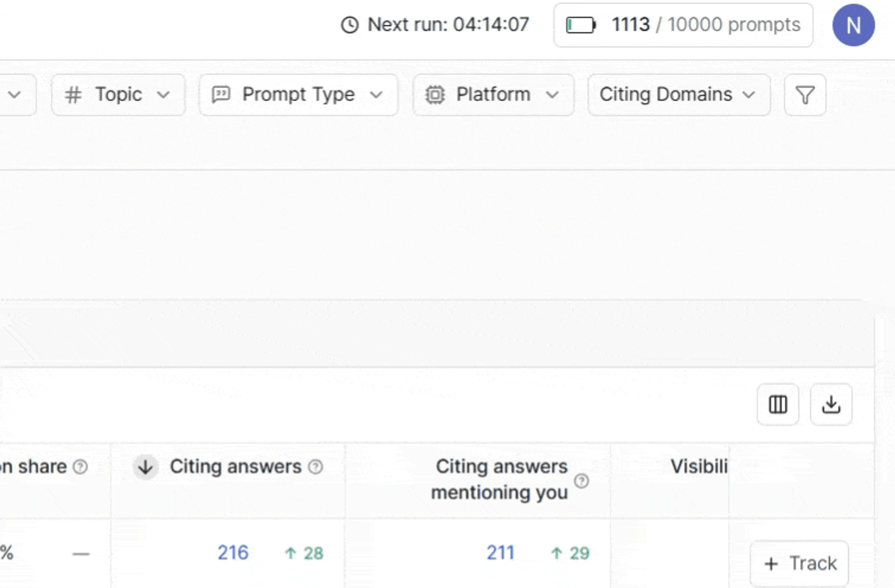Click the clock icon beside Next run
The width and height of the screenshot is (895, 588).
350,25
